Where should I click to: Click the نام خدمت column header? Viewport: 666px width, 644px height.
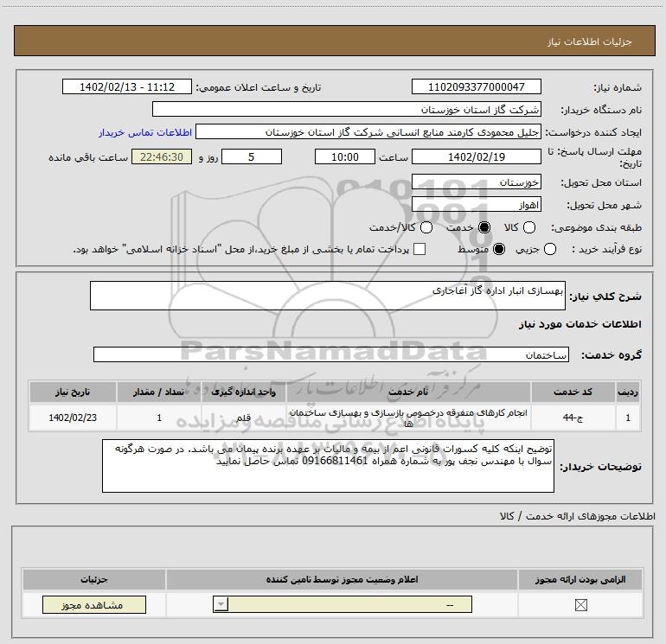pyautogui.click(x=408, y=392)
